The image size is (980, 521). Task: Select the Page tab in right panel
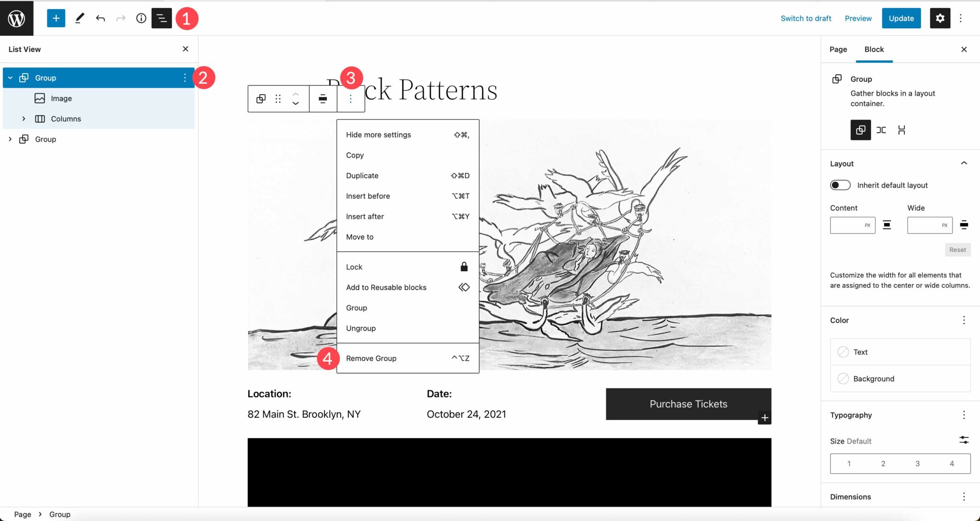(x=838, y=49)
